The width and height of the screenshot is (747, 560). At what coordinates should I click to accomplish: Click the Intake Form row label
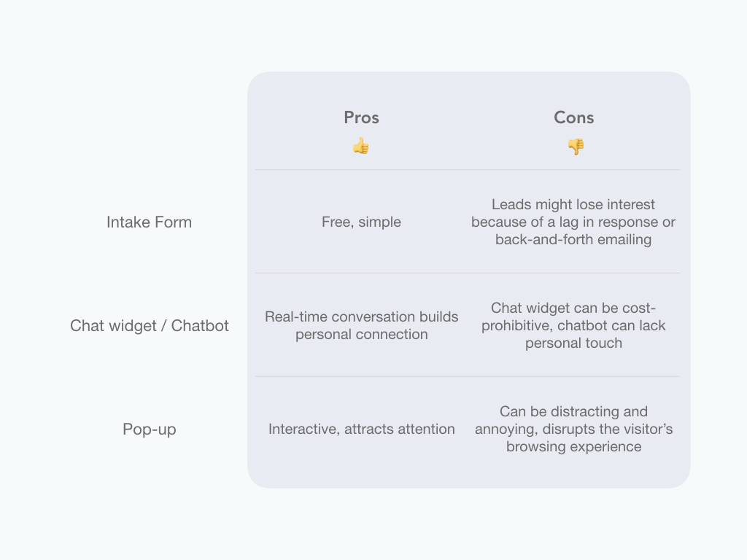pyautogui.click(x=149, y=222)
